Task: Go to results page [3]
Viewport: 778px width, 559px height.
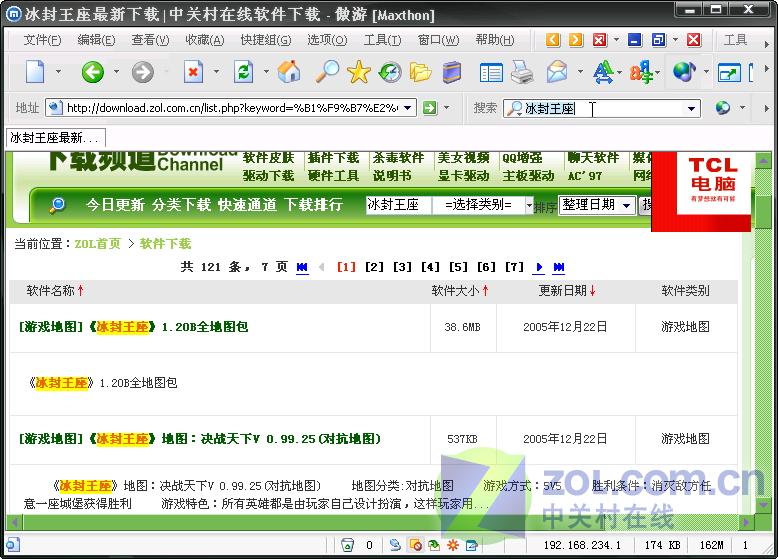Action: (402, 267)
